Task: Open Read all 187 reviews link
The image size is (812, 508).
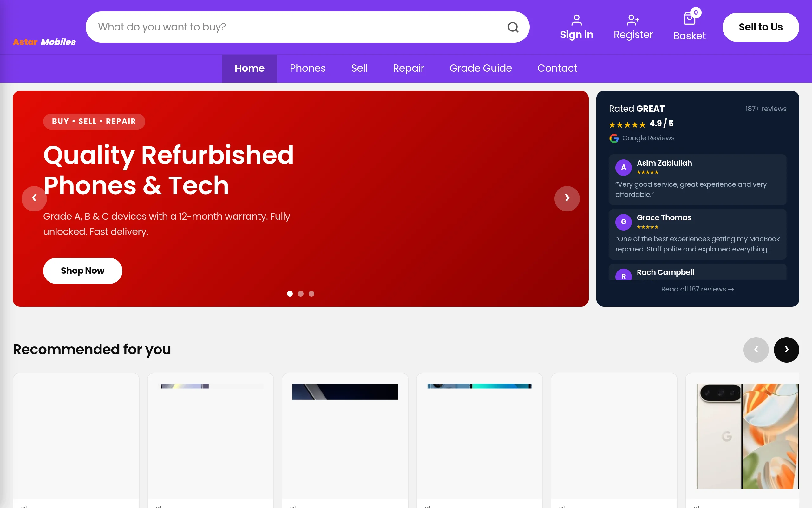Action: pos(697,289)
